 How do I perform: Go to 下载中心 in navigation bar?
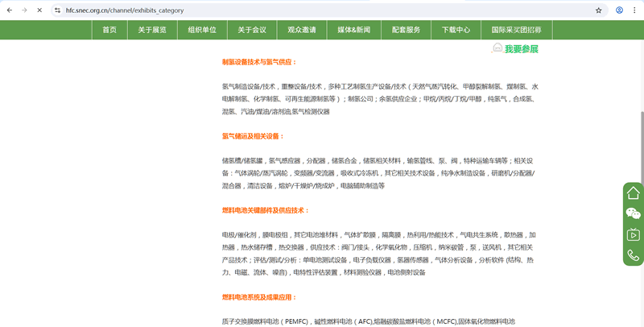point(456,30)
